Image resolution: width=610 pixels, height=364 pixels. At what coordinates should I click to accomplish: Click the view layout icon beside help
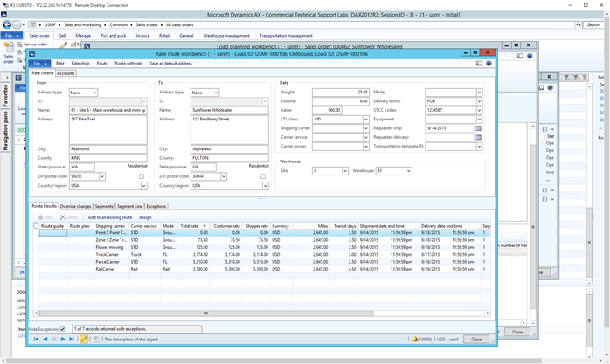tap(479, 64)
